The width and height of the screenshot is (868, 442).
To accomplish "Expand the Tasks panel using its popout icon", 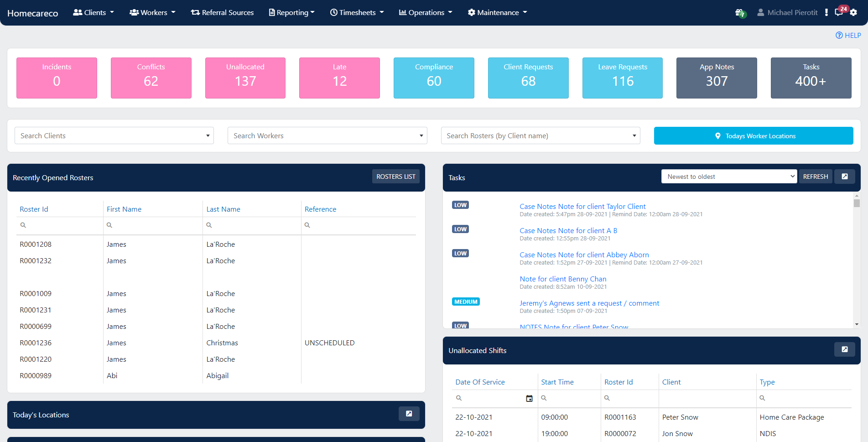I will point(844,176).
